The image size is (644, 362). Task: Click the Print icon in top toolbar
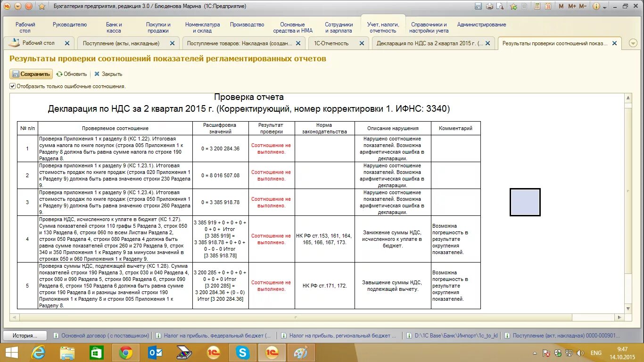tap(489, 6)
